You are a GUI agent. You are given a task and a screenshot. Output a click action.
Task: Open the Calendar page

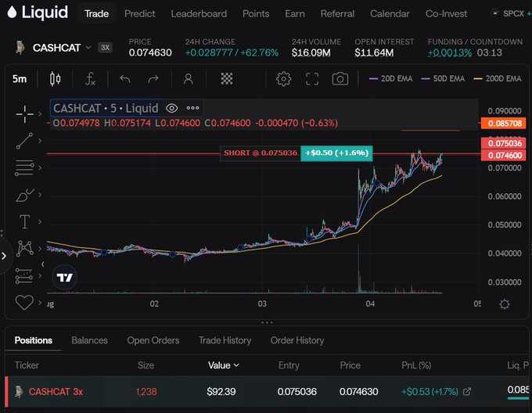point(390,13)
